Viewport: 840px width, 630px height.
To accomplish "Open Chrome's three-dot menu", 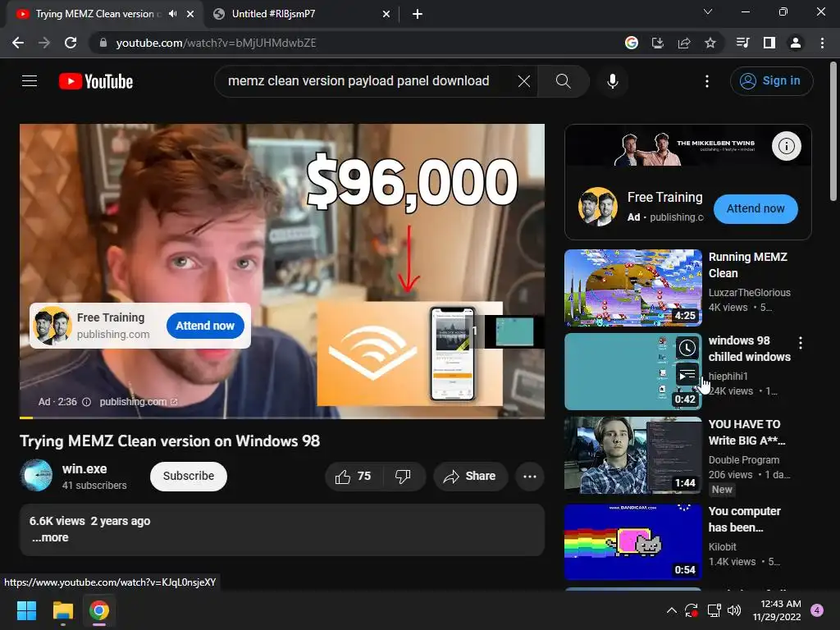I will (x=822, y=43).
